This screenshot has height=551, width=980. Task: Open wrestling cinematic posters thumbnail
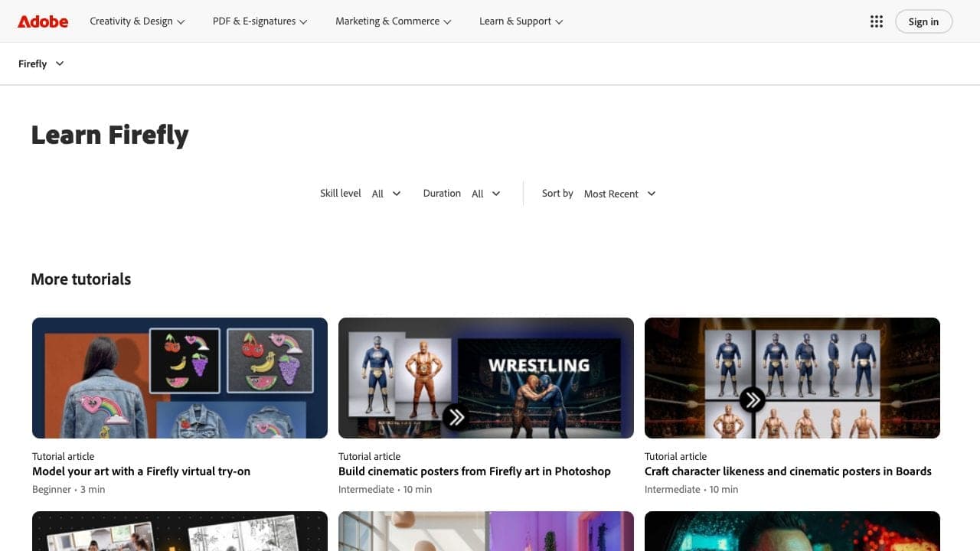click(486, 378)
